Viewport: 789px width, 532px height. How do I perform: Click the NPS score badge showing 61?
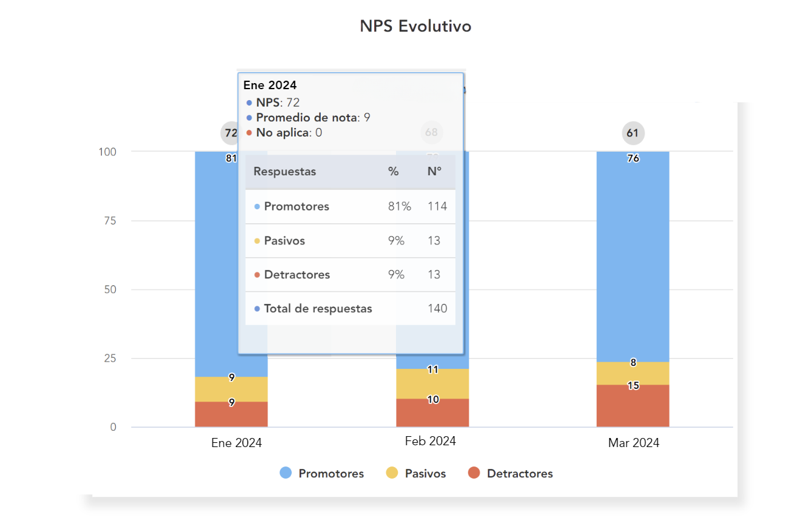click(x=633, y=133)
